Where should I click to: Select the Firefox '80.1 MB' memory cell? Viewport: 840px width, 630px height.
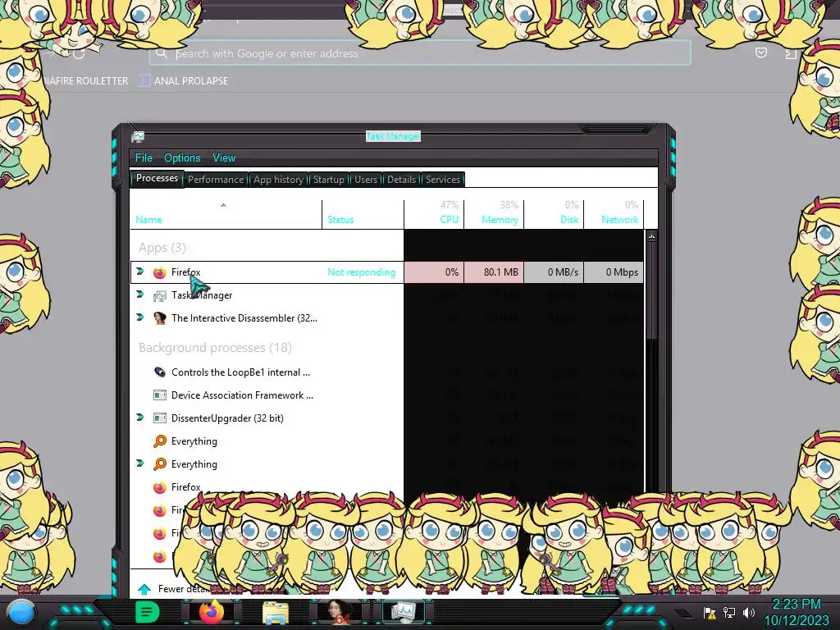click(x=493, y=272)
